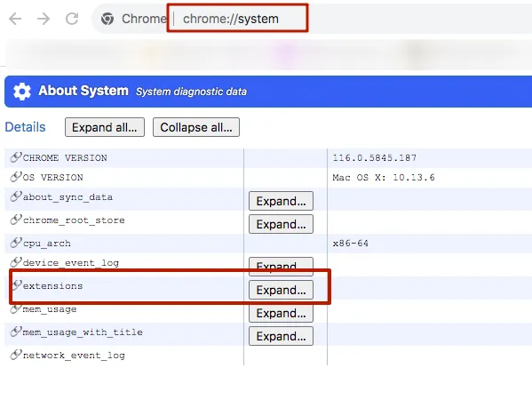This screenshot has height=400, width=532.
Task: Click link icon beside network_event_log
Action: point(16,355)
